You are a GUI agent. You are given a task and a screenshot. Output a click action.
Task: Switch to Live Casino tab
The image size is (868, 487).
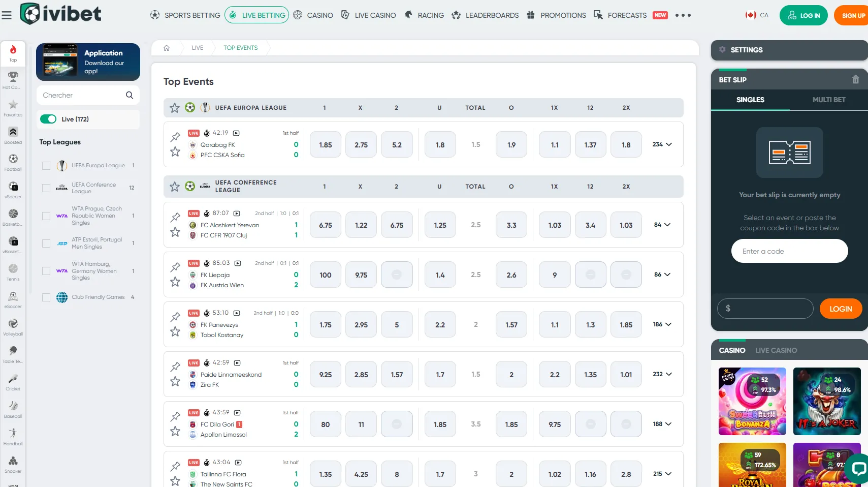pyautogui.click(x=776, y=350)
